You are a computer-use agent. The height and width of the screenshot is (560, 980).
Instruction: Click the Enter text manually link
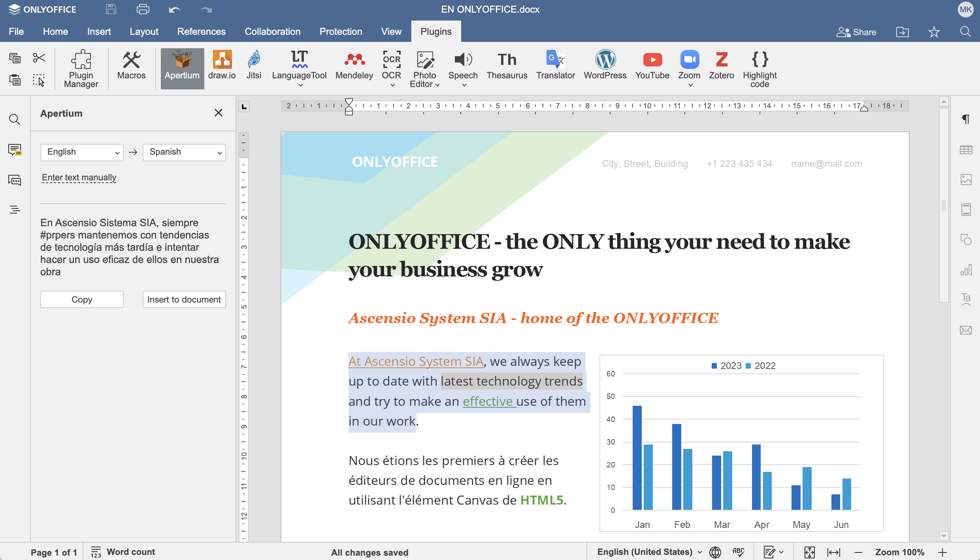(79, 178)
